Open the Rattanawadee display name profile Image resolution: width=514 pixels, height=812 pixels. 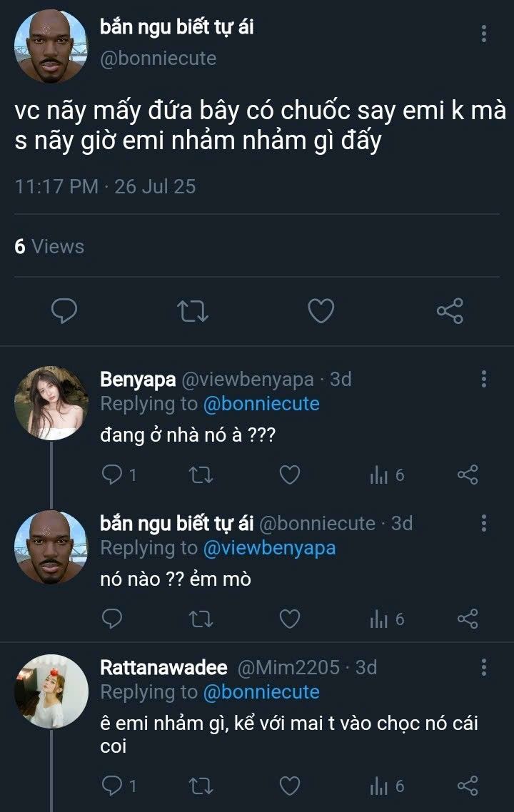[163, 668]
